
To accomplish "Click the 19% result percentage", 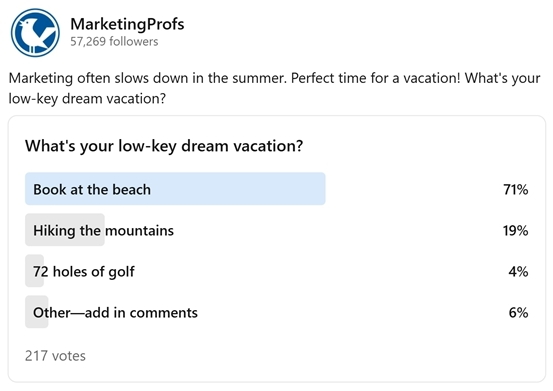I will pos(516,231).
